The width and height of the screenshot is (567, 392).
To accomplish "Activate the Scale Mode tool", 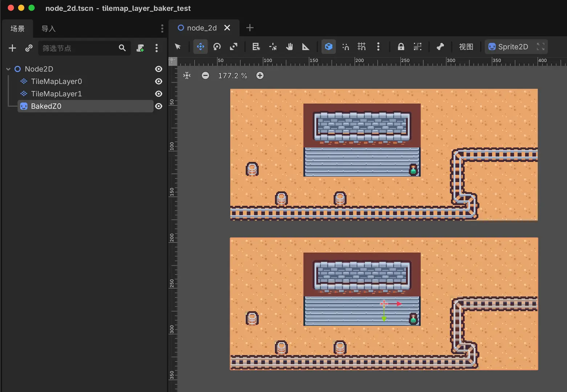I will [x=234, y=46].
